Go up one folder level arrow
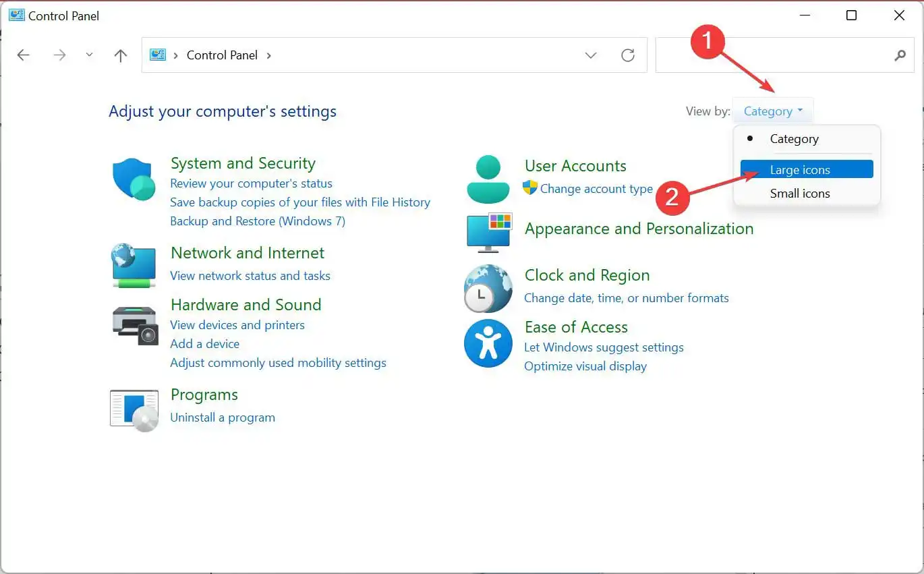Image resolution: width=924 pixels, height=574 pixels. (x=121, y=55)
